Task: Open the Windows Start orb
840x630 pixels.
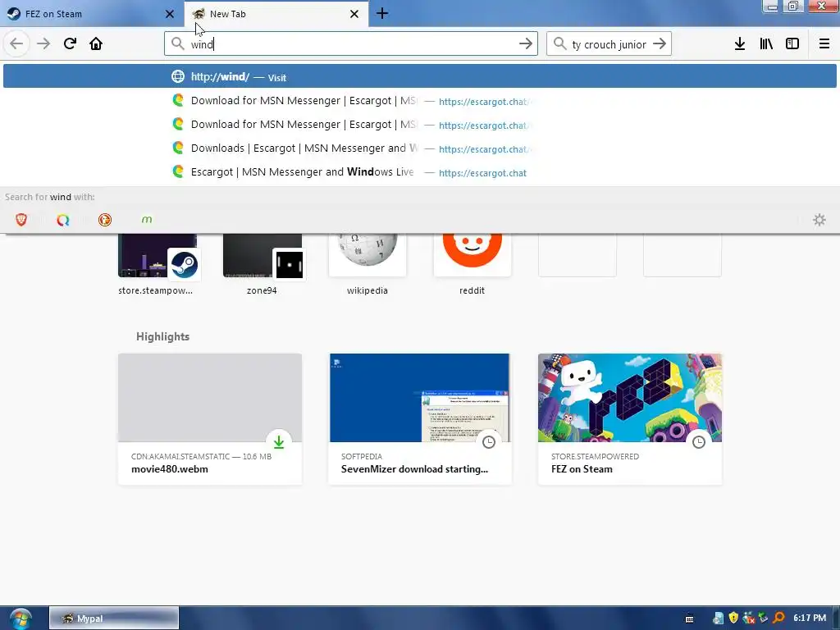Action: pos(21,619)
